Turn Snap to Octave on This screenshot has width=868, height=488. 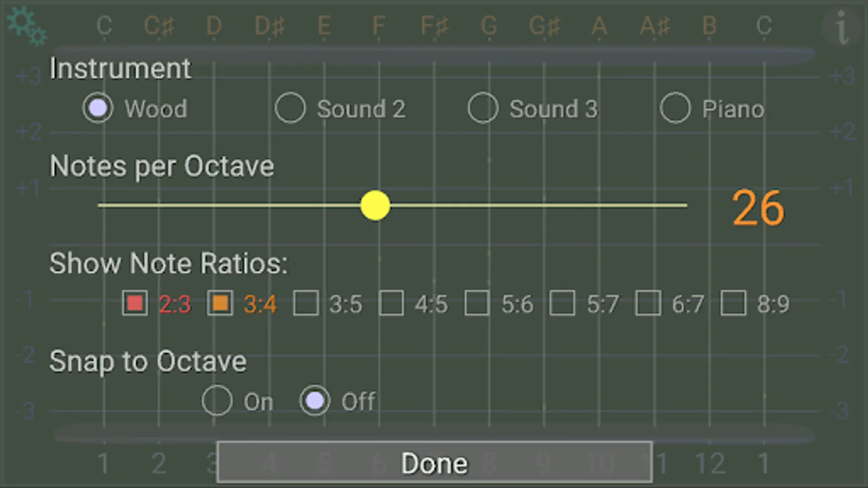[x=217, y=401]
